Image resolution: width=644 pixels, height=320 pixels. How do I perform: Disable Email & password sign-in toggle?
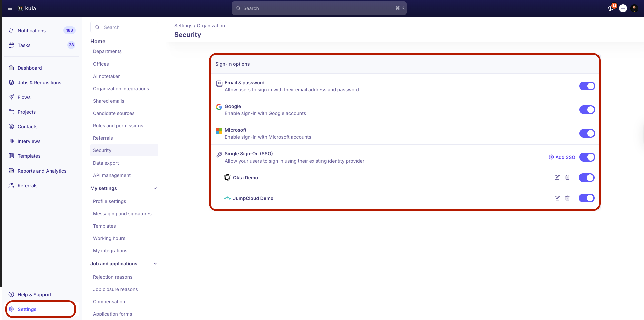(x=587, y=86)
